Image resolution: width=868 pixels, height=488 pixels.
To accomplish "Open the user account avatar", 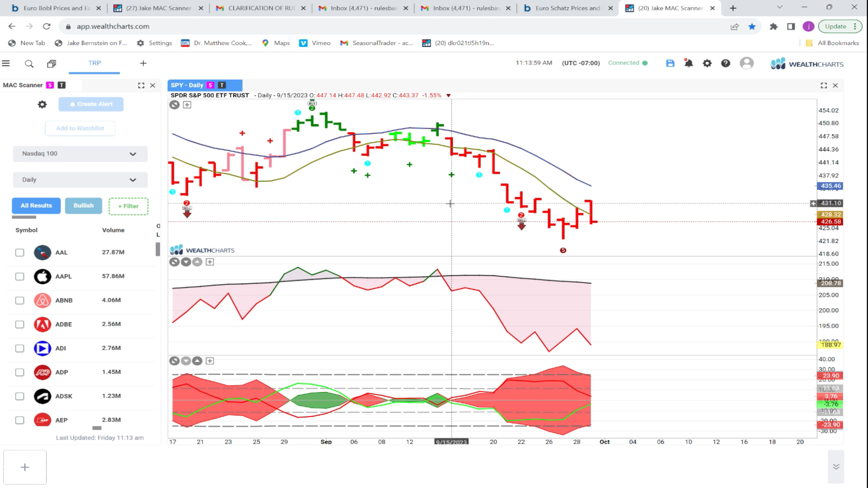I will click(x=746, y=63).
